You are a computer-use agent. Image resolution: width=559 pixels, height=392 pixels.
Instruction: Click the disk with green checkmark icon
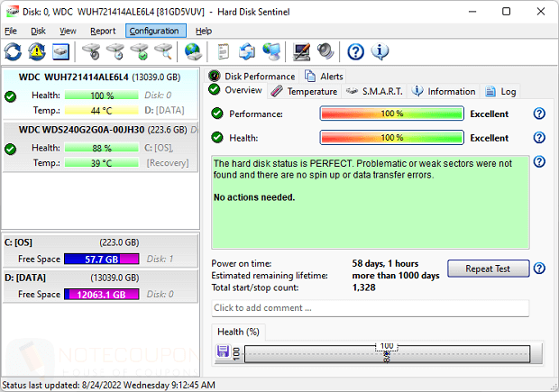[x=140, y=51]
